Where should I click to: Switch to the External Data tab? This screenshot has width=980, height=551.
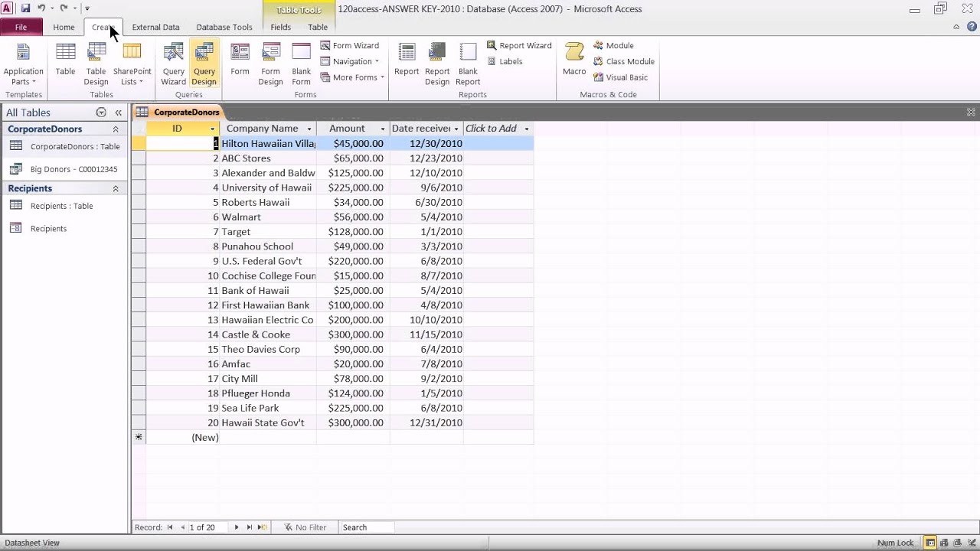point(155,27)
